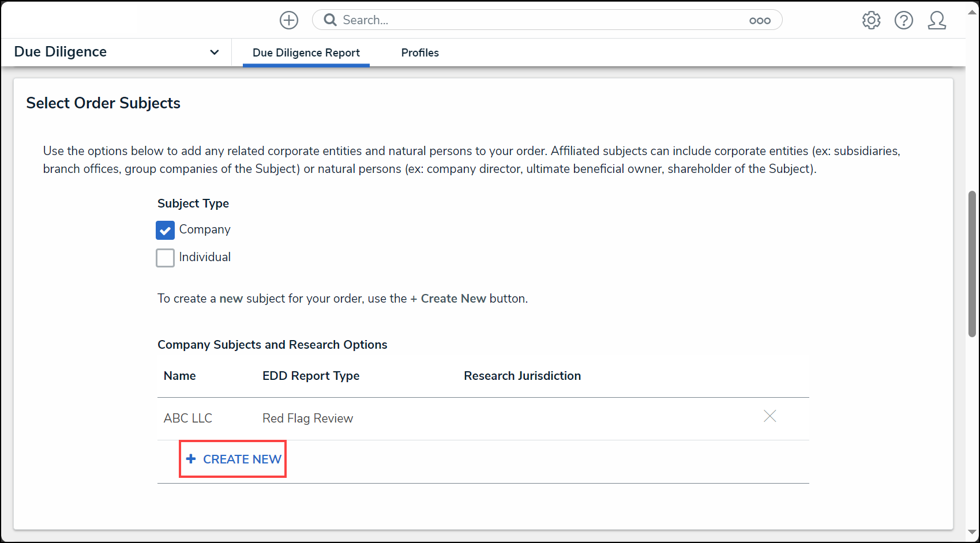The image size is (980, 543).
Task: Switch to the Due Diligence Report tab
Action: (306, 52)
